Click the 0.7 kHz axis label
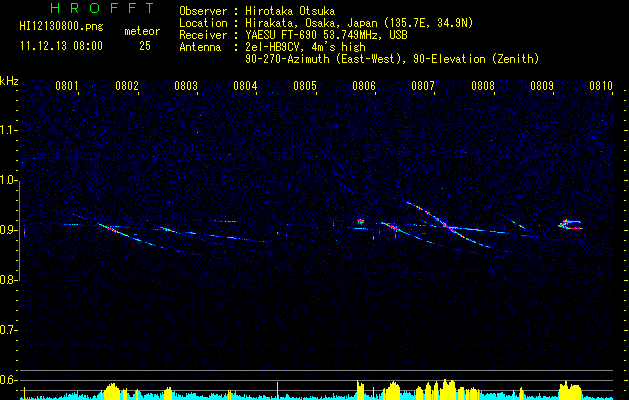The width and height of the screenshot is (629, 400). coord(8,330)
